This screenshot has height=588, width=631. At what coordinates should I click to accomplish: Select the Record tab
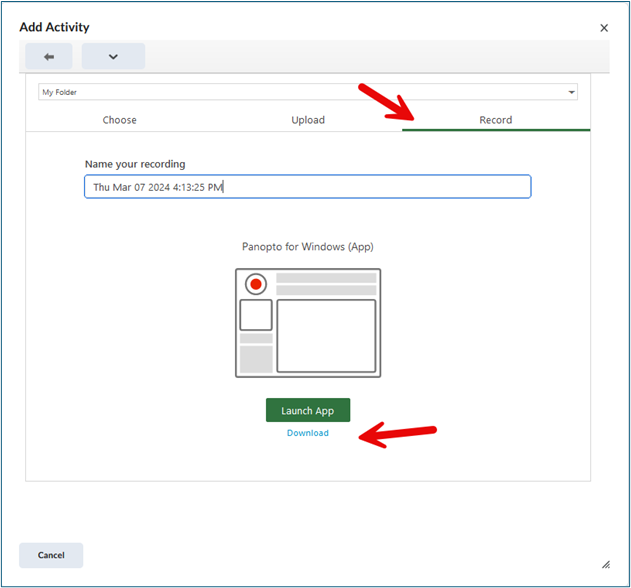point(495,120)
